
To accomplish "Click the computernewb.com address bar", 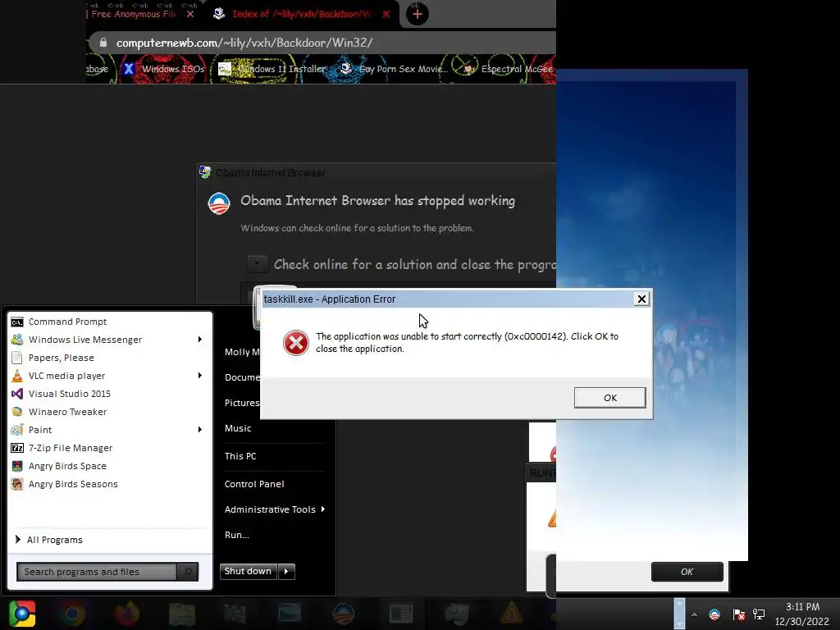I will [322, 43].
